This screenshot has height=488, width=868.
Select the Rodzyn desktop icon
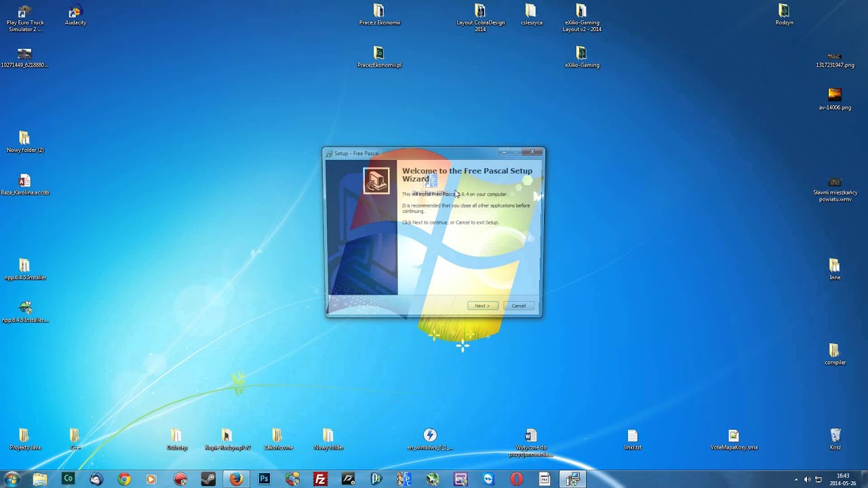[784, 15]
